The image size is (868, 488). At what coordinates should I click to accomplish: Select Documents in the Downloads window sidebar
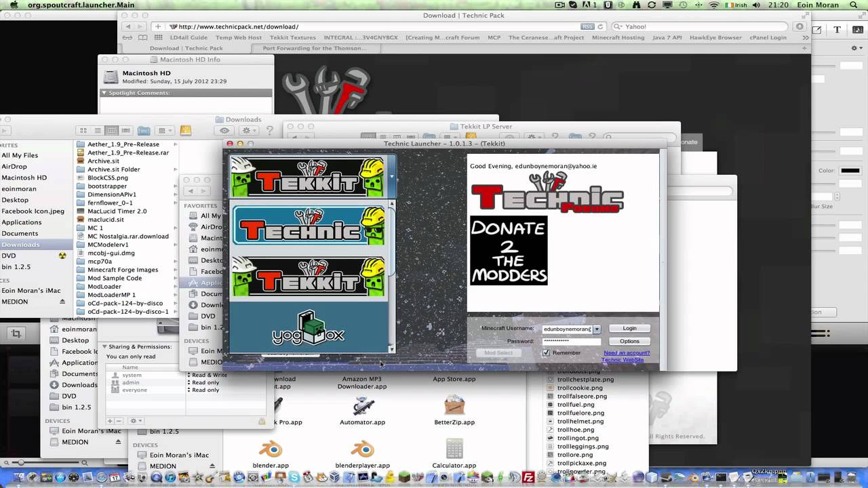[x=20, y=233]
